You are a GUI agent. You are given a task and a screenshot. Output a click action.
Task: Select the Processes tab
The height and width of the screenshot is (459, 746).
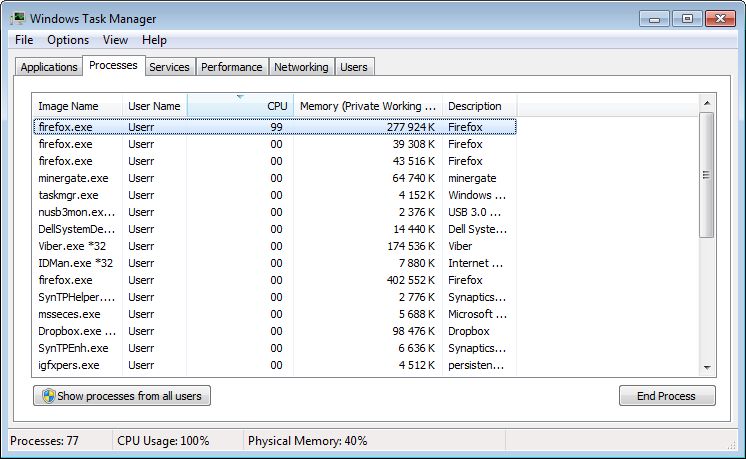[113, 65]
